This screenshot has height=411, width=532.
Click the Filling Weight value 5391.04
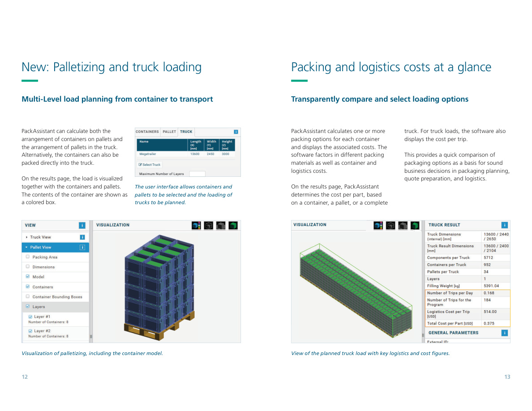[491, 286]
